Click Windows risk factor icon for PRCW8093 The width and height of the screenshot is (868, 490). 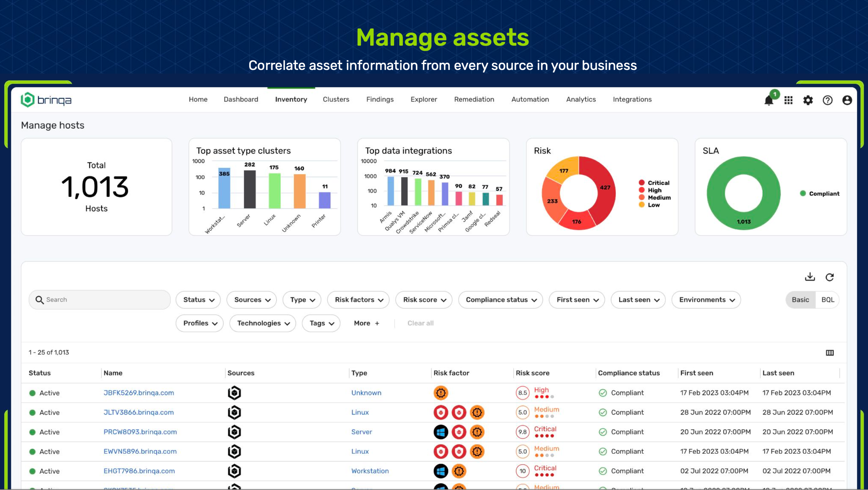pyautogui.click(x=441, y=432)
